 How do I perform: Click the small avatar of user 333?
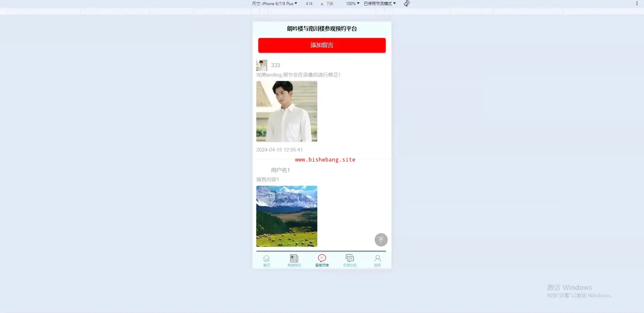click(262, 65)
